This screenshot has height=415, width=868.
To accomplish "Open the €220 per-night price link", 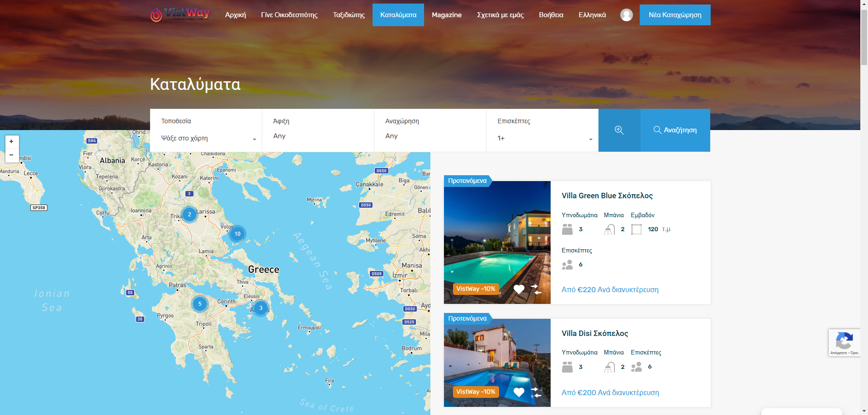I will [x=610, y=289].
